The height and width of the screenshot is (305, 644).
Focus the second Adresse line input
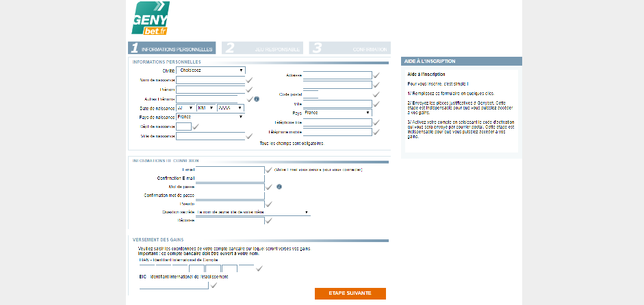click(337, 85)
